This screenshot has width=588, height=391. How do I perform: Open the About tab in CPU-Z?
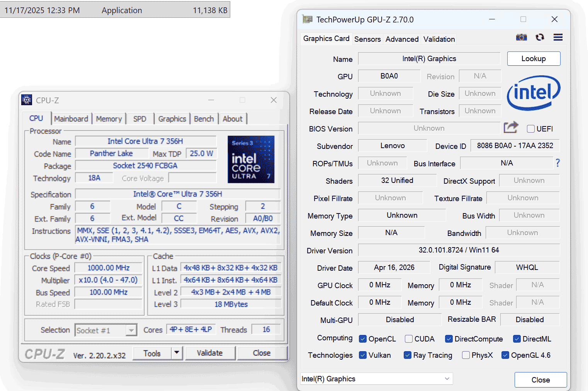[233, 119]
